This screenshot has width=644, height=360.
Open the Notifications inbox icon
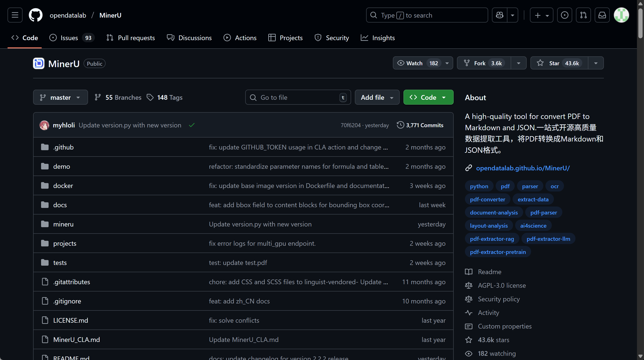click(x=602, y=15)
